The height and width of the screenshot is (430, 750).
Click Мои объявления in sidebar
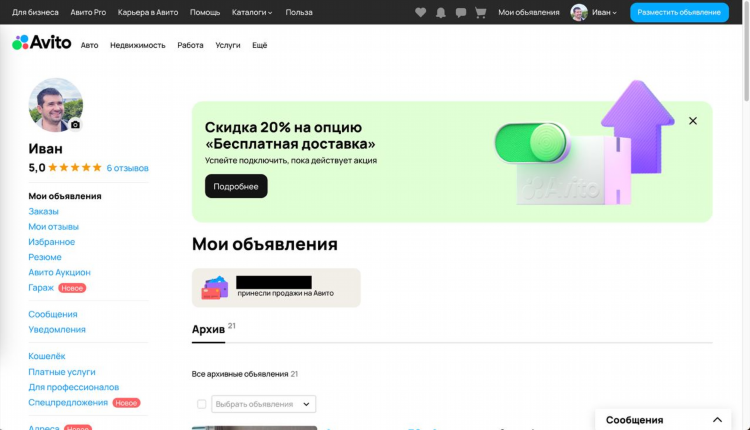tap(65, 196)
